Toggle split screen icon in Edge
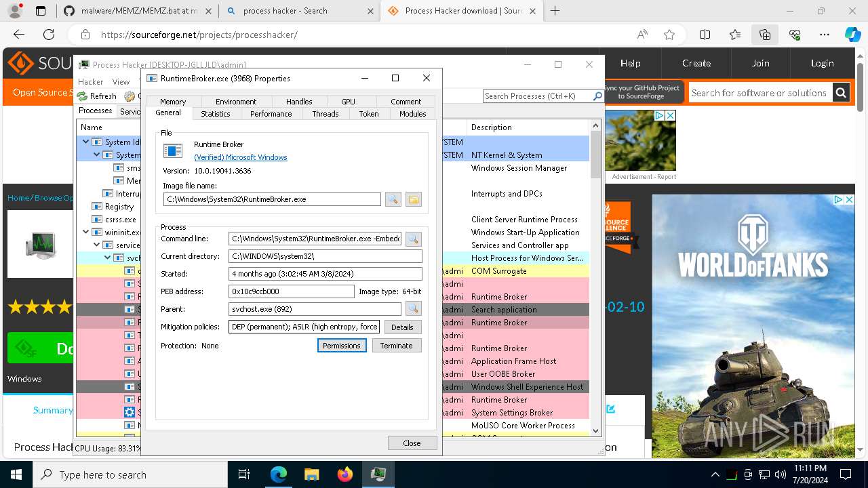The image size is (868, 488). (705, 35)
